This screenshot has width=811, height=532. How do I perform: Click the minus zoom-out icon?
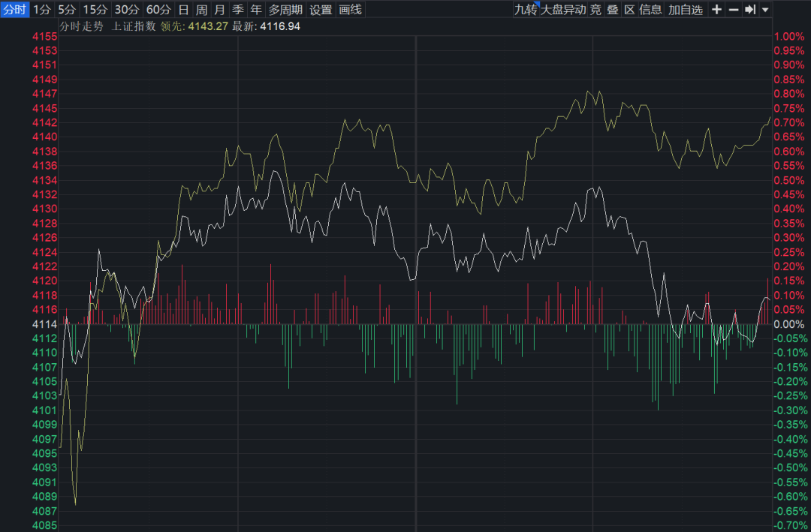pyautogui.click(x=734, y=10)
